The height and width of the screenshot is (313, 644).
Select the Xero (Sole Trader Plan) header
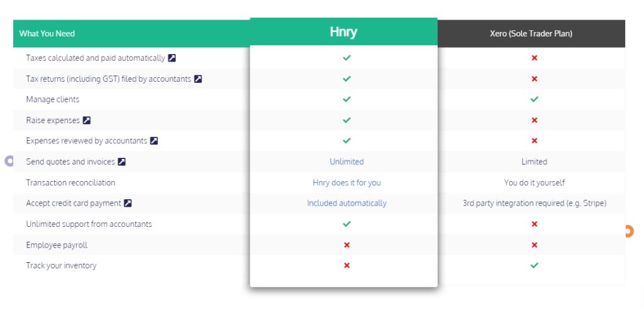click(531, 34)
